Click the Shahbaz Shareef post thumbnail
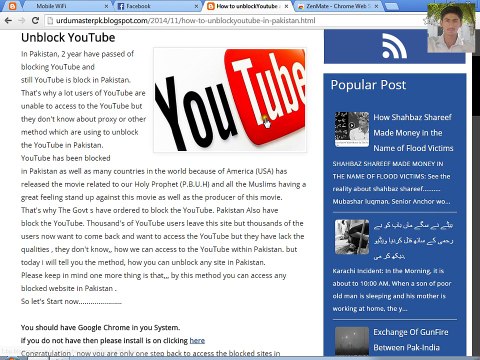This screenshot has height=360, width=480. (x=352, y=129)
